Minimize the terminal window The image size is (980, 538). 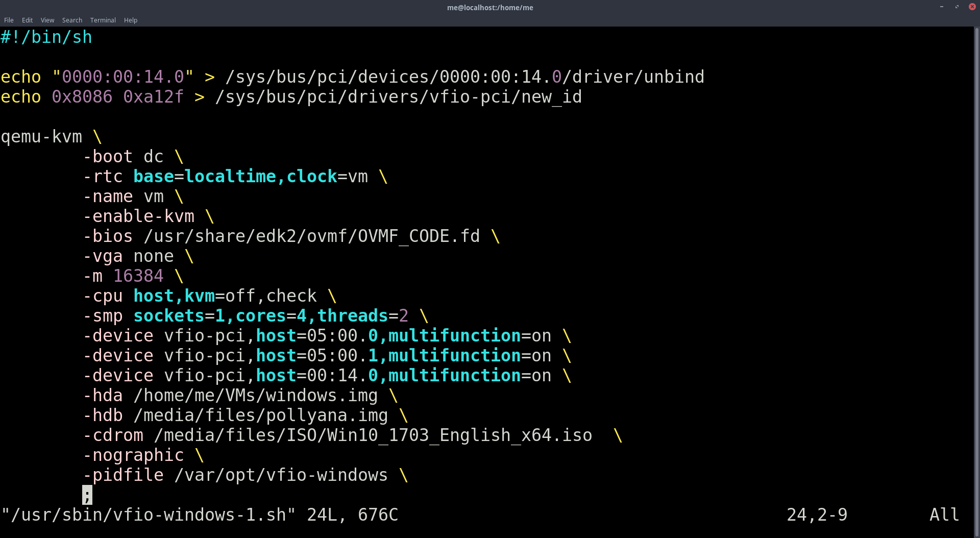point(941,7)
